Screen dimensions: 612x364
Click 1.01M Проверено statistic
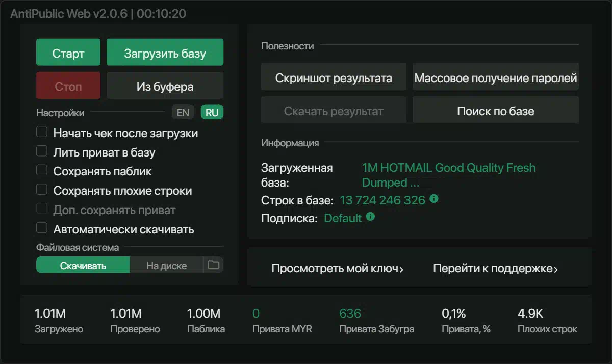coord(135,321)
